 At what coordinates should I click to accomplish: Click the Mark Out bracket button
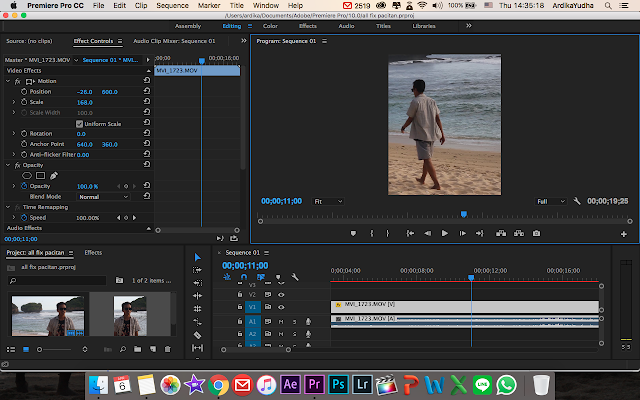pyautogui.click(x=388, y=233)
